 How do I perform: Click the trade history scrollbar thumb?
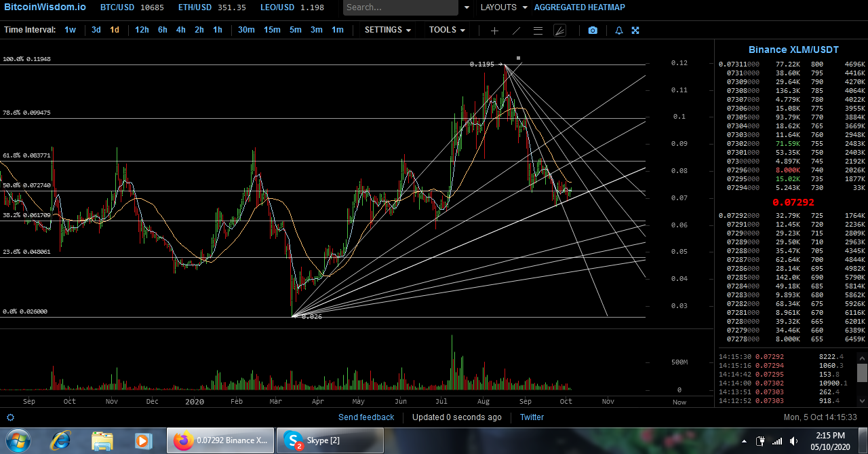click(862, 373)
